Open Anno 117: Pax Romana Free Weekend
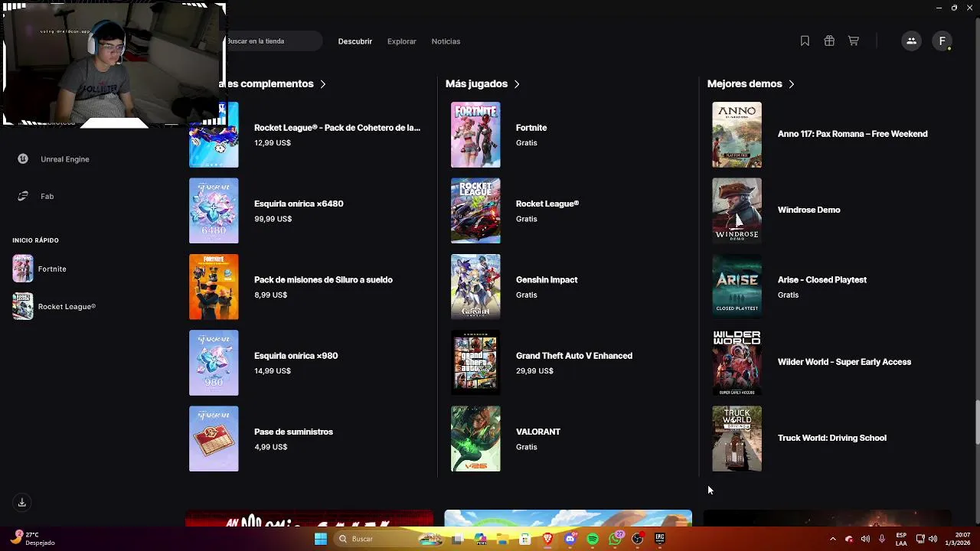 coord(852,134)
